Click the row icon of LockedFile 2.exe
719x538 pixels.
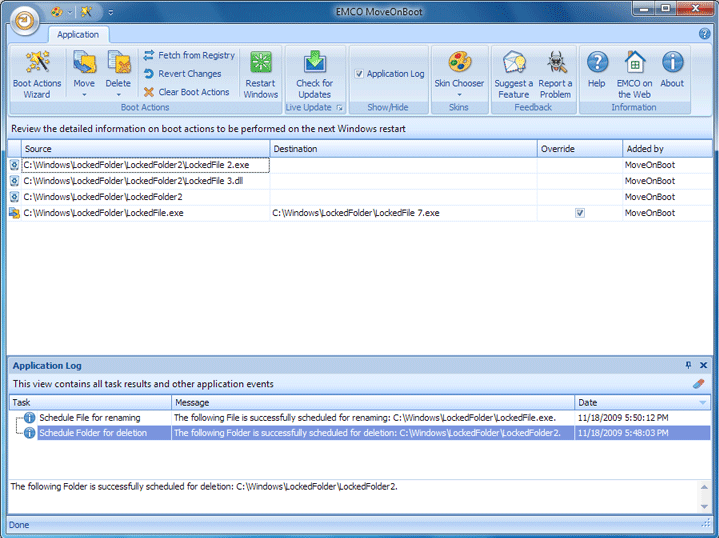(14, 165)
